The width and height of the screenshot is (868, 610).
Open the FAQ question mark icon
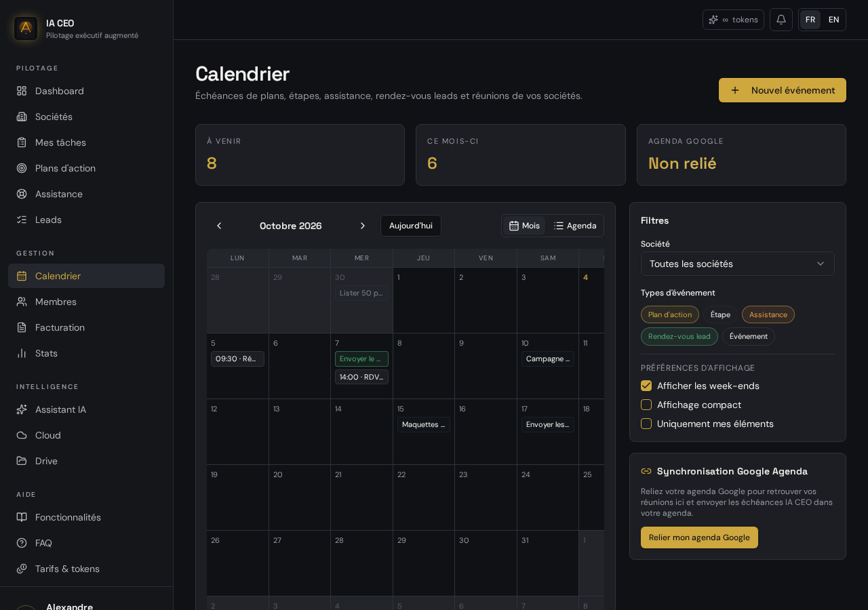(22, 543)
